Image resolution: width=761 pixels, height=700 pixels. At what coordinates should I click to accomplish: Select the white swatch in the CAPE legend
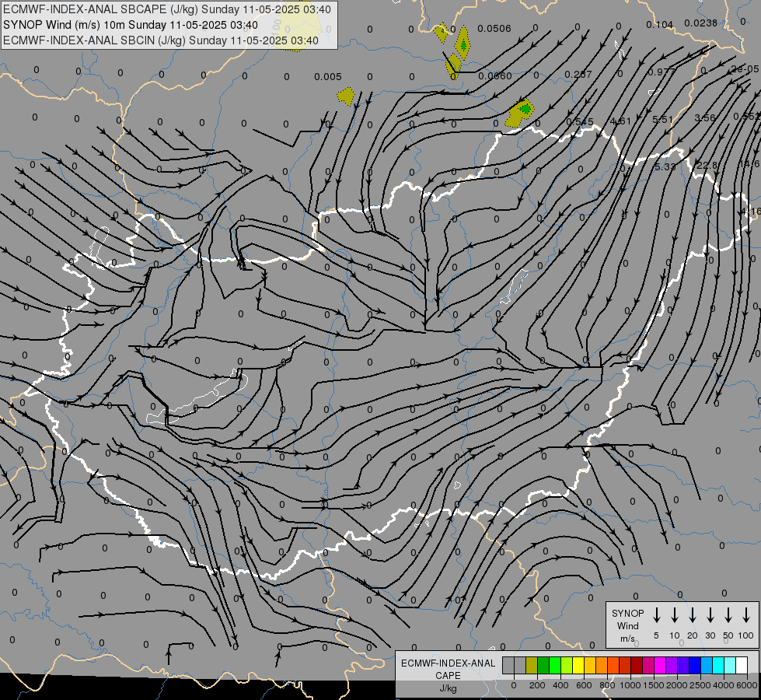pos(742,666)
